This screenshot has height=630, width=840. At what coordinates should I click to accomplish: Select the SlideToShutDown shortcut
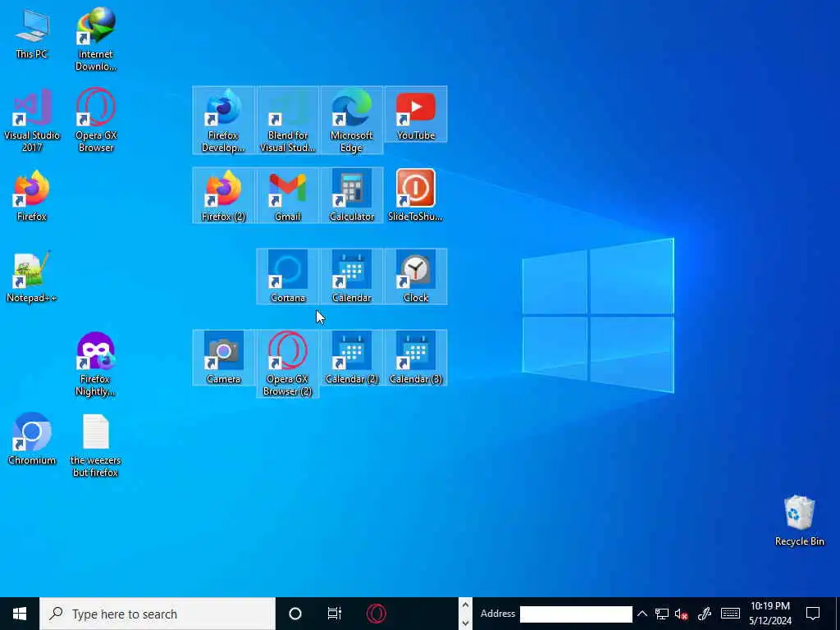tap(416, 195)
